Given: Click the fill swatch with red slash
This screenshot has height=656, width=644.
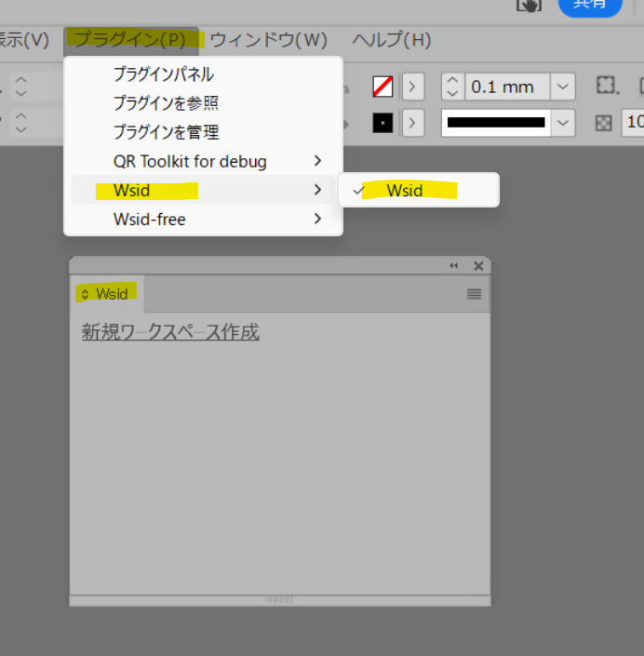Looking at the screenshot, I should tap(382, 87).
